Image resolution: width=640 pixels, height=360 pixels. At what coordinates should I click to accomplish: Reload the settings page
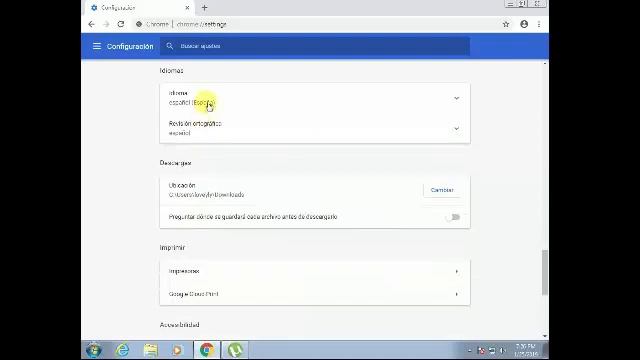[x=121, y=24]
